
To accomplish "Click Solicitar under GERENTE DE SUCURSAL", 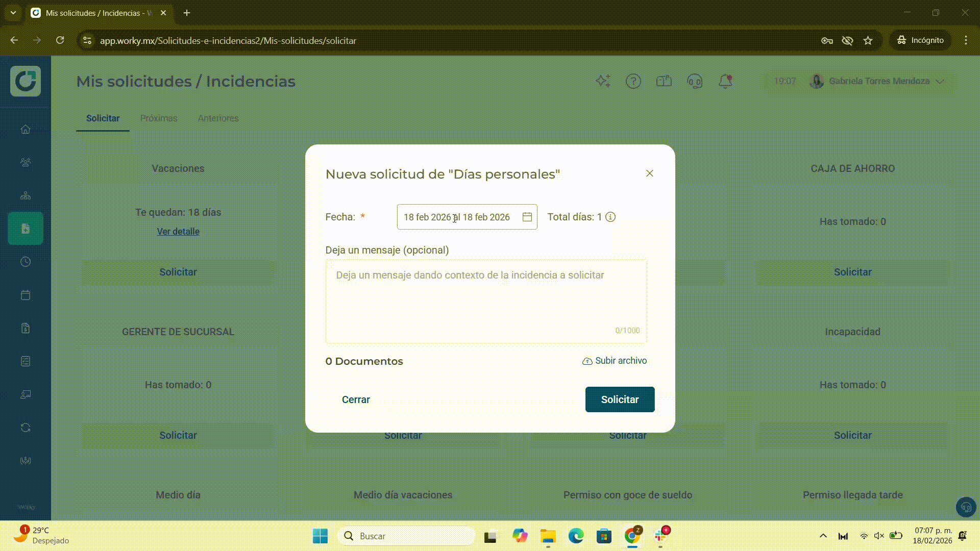I will click(178, 435).
